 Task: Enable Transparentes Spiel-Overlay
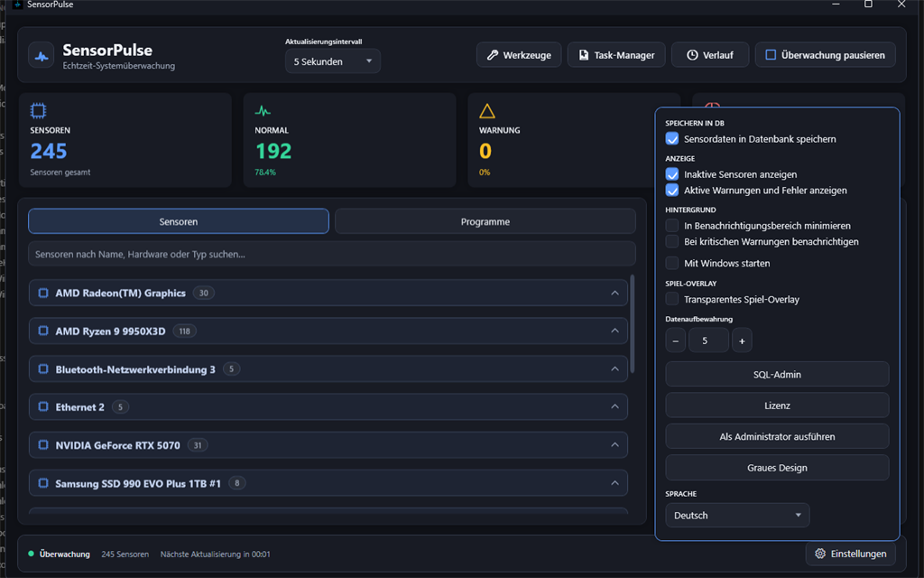pos(671,299)
